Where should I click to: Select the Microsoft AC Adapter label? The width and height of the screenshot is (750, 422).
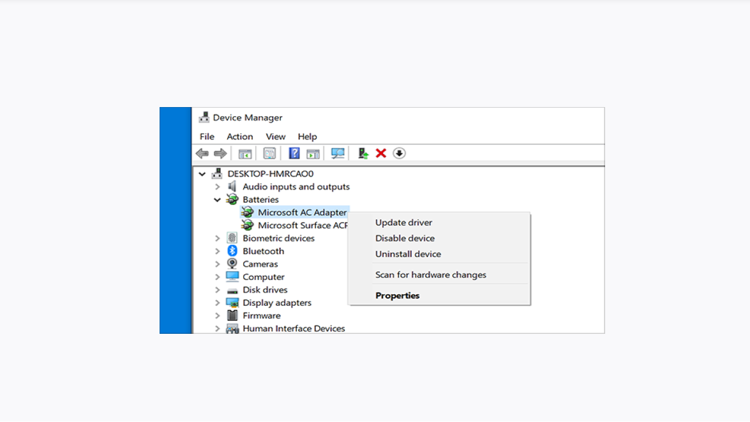tap(302, 212)
